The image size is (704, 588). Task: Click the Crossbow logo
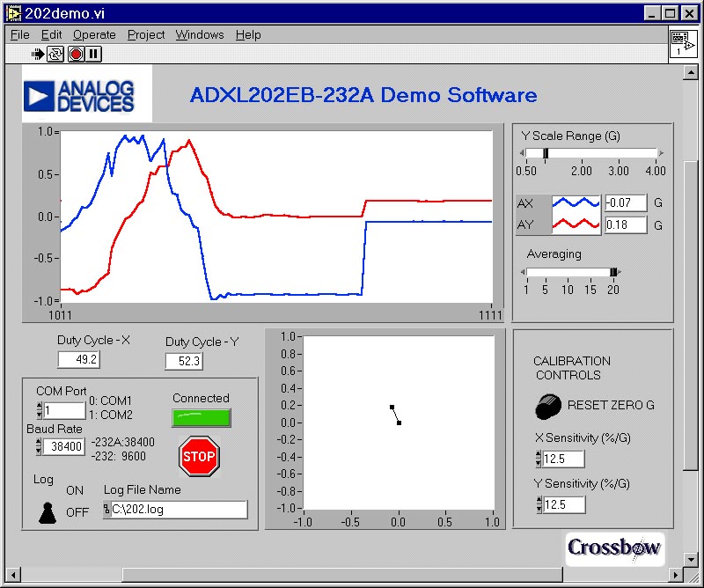click(613, 548)
